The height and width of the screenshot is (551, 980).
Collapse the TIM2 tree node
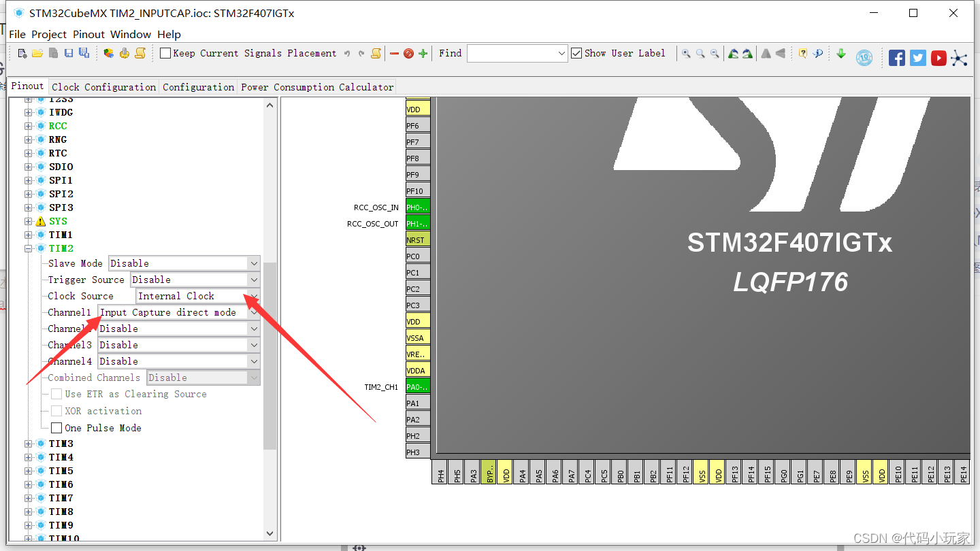(x=29, y=248)
